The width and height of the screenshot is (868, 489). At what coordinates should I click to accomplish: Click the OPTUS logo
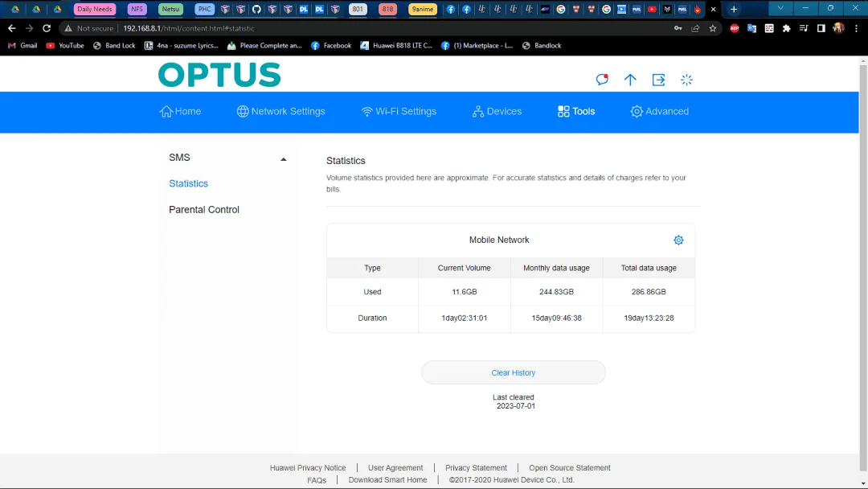219,75
